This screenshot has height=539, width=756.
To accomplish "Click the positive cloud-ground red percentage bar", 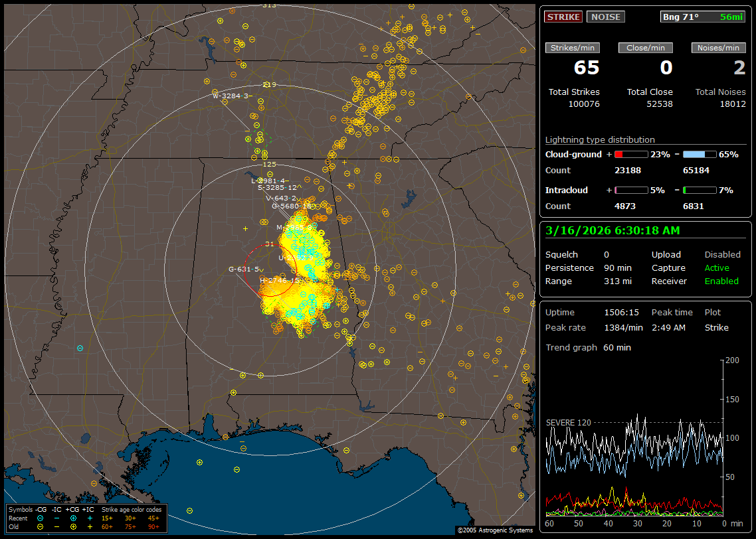I will pyautogui.click(x=630, y=154).
